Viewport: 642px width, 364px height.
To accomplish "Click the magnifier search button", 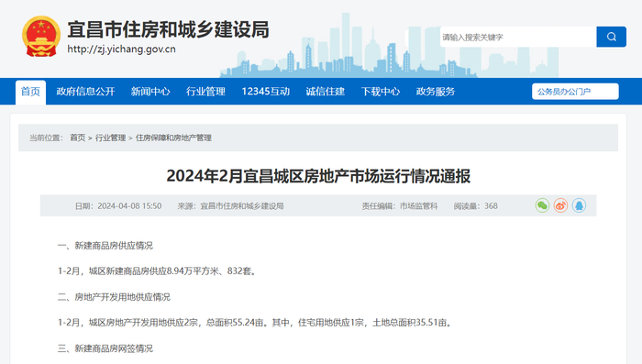I will [x=611, y=37].
